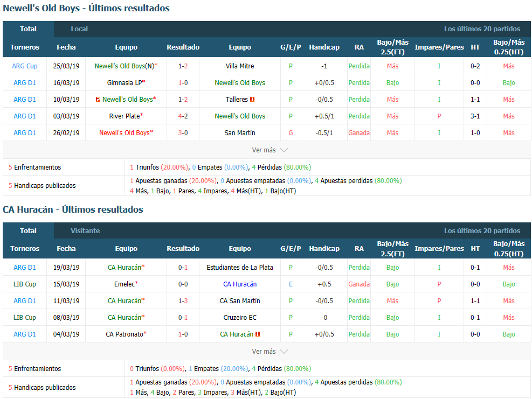532x399 pixels.
Task: Click CA Huracán - Últimos resultados heading
Action: tap(73, 209)
